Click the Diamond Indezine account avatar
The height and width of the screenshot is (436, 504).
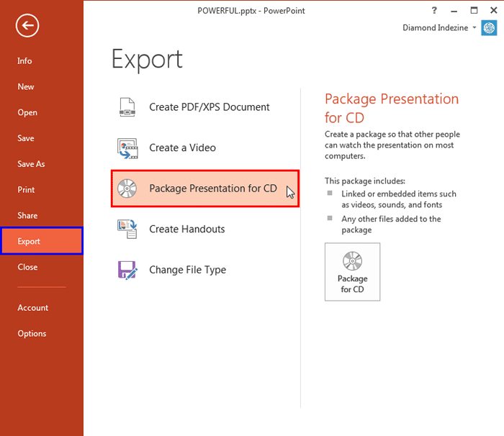pyautogui.click(x=489, y=28)
